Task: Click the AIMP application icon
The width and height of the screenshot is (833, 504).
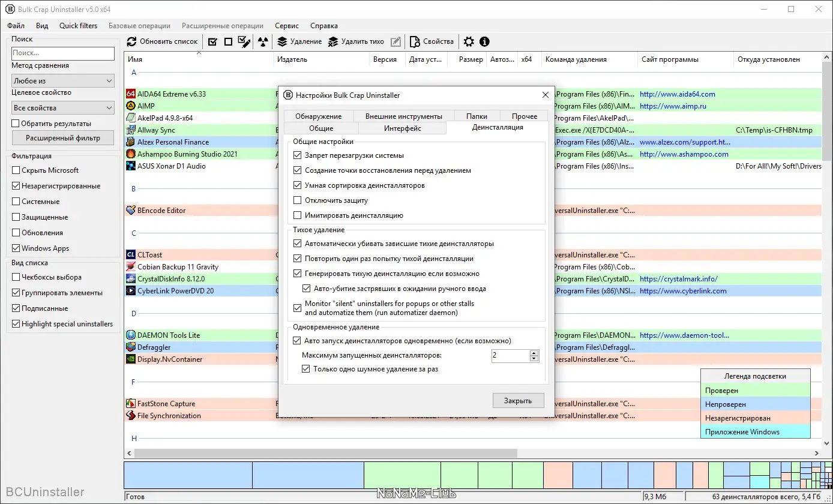Action: (131, 106)
